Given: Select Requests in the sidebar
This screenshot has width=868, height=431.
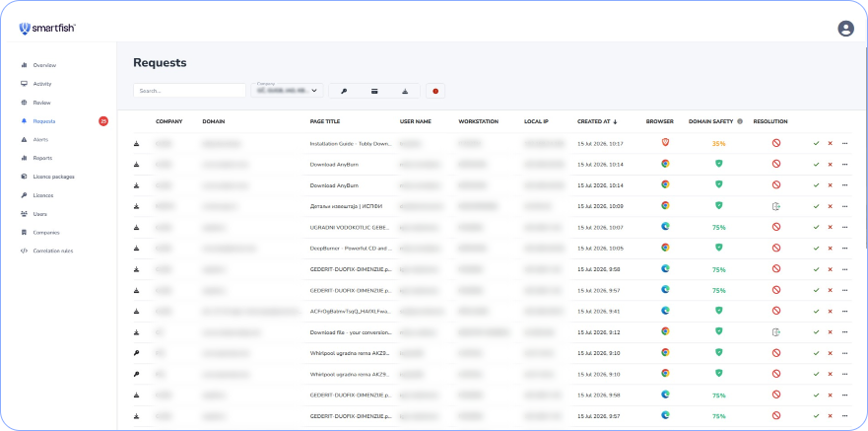Looking at the screenshot, I should 43,120.
